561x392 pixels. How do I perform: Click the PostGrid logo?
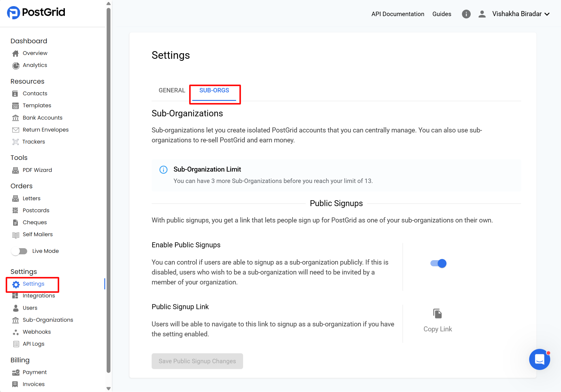36,12
